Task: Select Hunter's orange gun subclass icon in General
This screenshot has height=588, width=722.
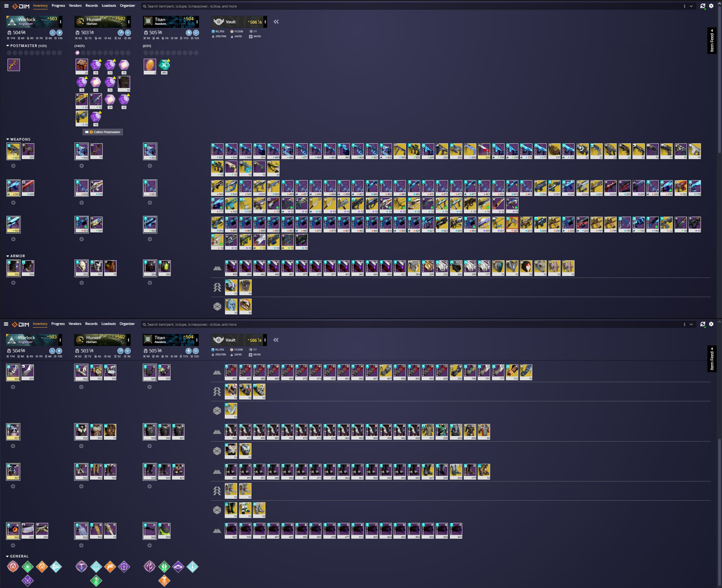Action: click(x=110, y=567)
